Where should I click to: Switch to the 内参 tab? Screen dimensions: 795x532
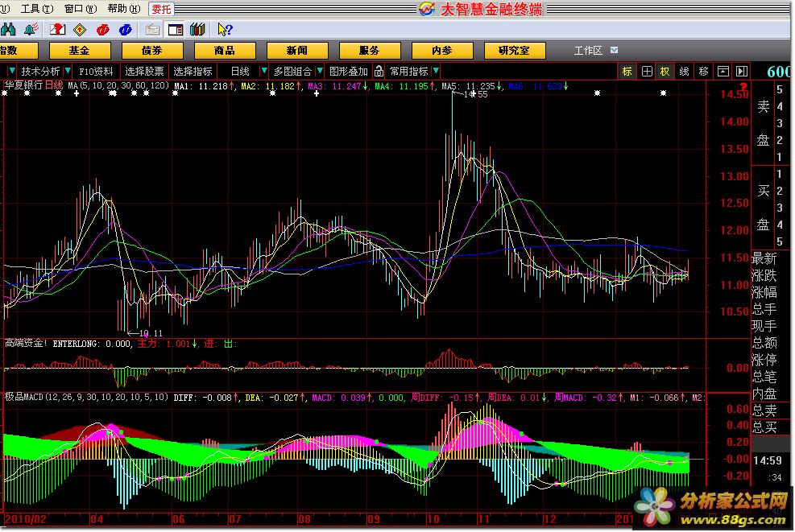click(x=442, y=50)
